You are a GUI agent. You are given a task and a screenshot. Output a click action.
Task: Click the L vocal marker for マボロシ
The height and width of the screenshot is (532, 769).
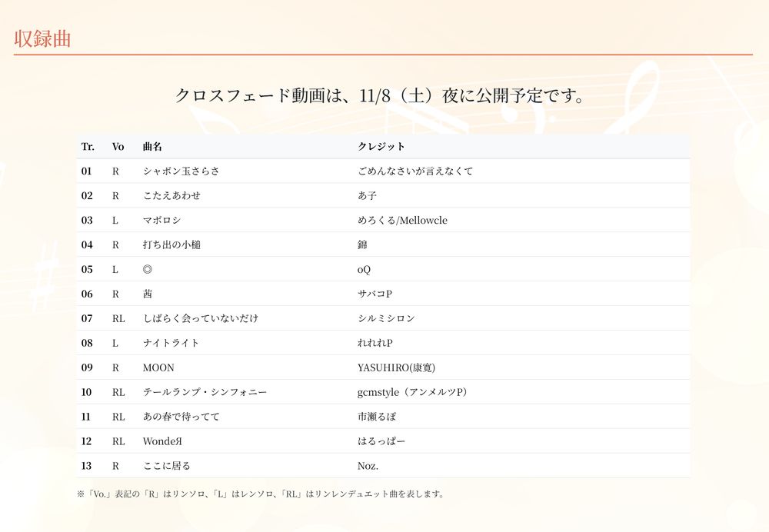tap(115, 220)
